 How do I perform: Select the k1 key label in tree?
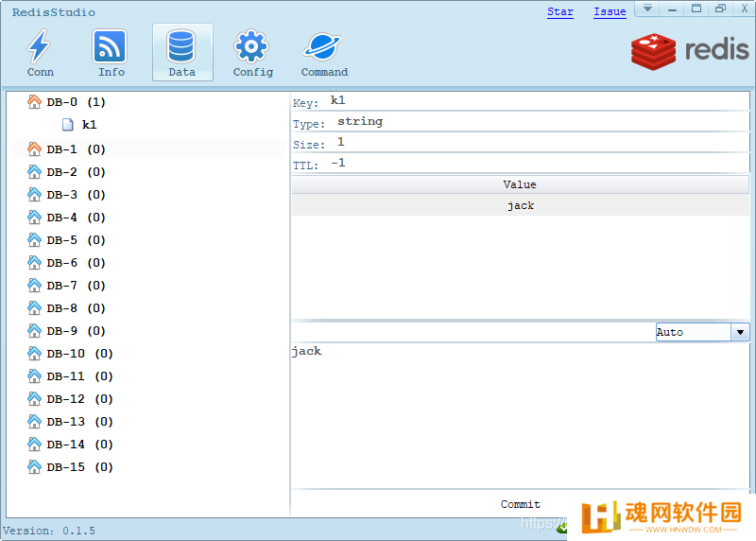(x=89, y=125)
